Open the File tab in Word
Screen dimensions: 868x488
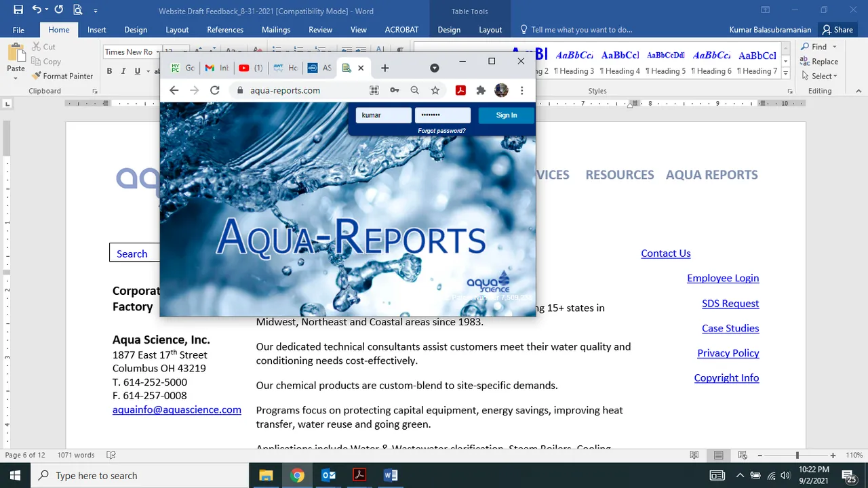click(18, 30)
